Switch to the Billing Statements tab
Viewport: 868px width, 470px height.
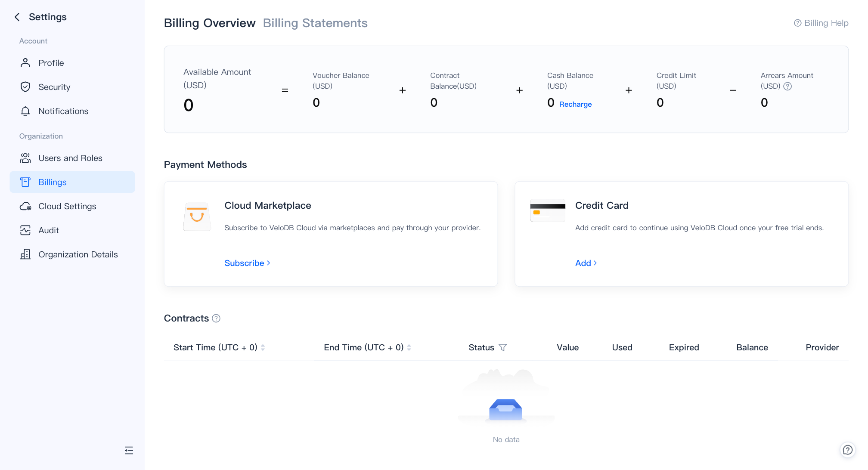click(x=315, y=23)
